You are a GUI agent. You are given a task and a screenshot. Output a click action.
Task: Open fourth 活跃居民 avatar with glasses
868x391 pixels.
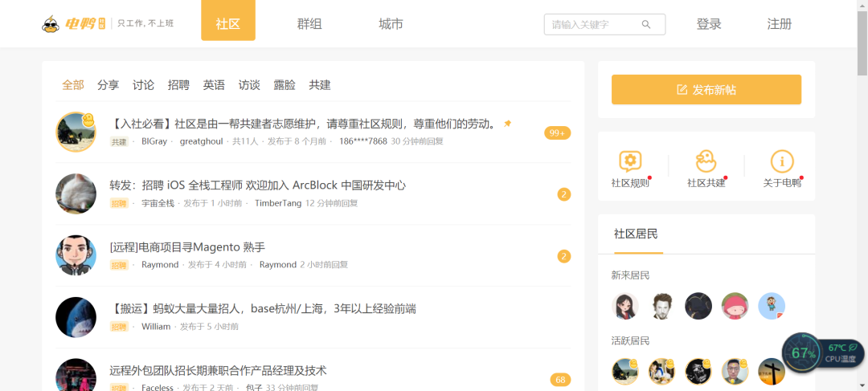pos(735,372)
